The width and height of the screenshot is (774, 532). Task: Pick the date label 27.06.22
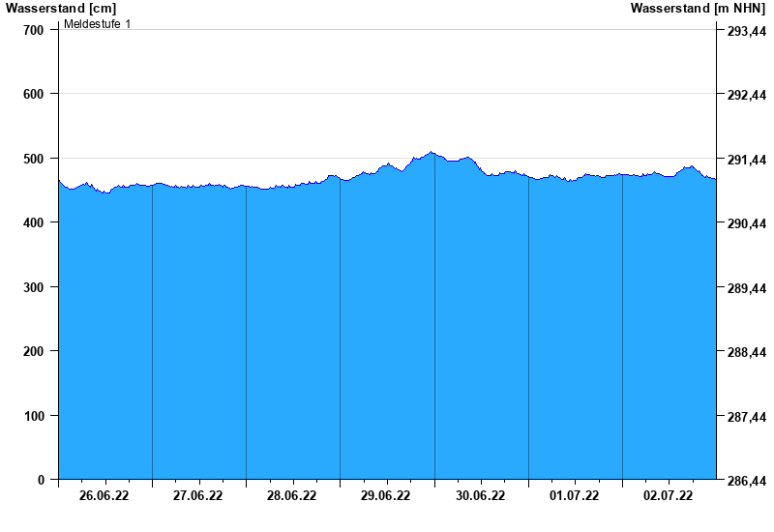197,495
